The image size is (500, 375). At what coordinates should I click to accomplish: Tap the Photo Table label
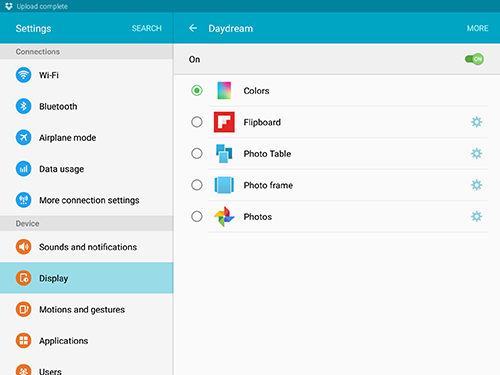click(x=267, y=154)
